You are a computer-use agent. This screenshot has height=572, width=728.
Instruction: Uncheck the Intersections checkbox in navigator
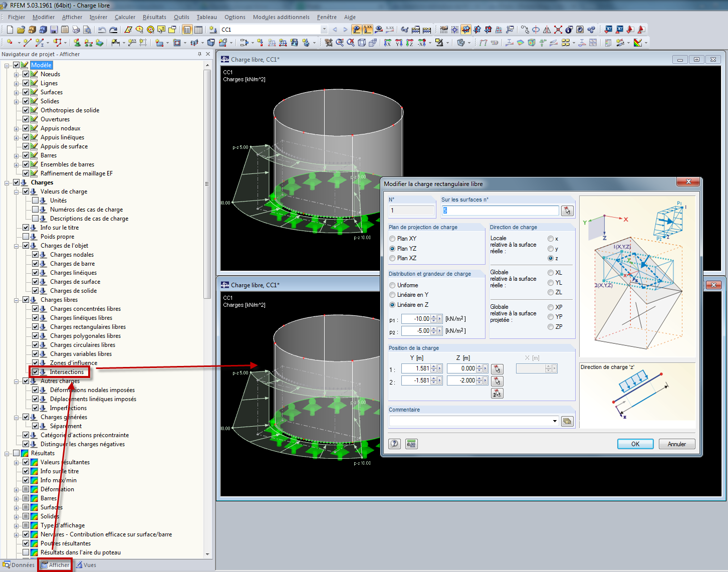pos(35,372)
